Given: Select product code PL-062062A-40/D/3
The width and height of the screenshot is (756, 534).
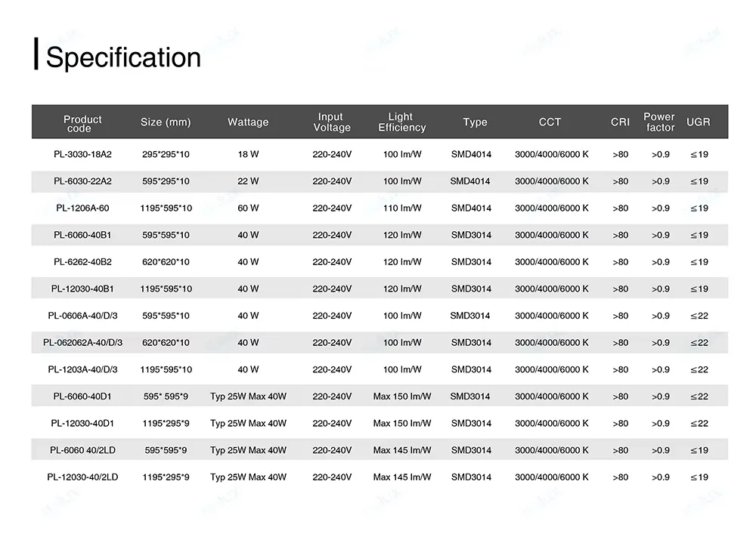Looking at the screenshot, I should [82, 343].
